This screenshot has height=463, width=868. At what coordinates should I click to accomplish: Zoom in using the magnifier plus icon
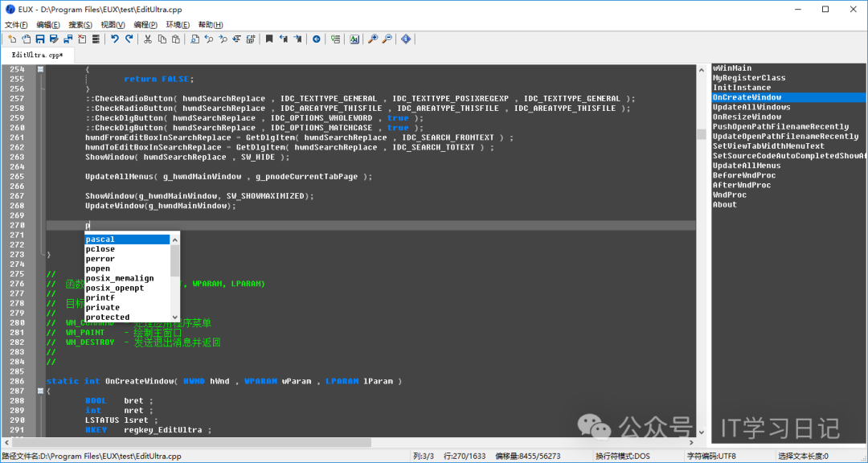(x=373, y=39)
